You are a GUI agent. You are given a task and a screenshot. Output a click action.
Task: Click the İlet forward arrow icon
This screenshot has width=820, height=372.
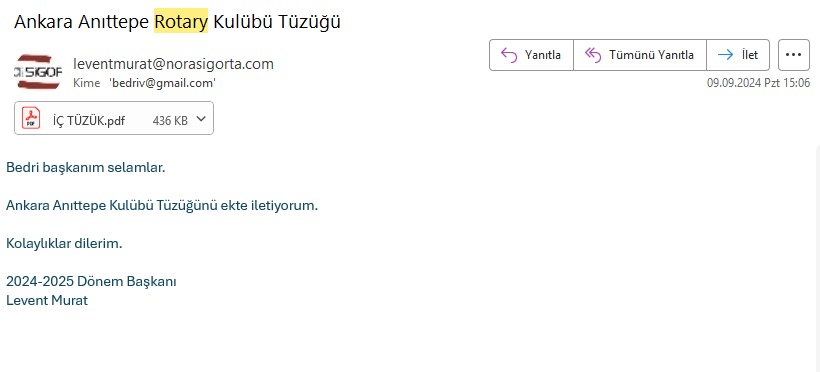point(725,54)
